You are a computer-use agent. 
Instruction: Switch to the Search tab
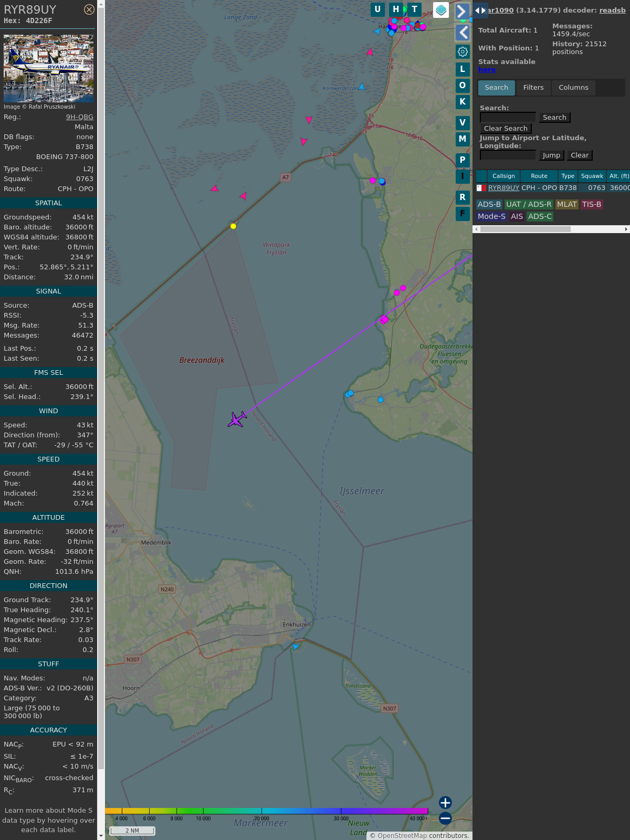496,88
